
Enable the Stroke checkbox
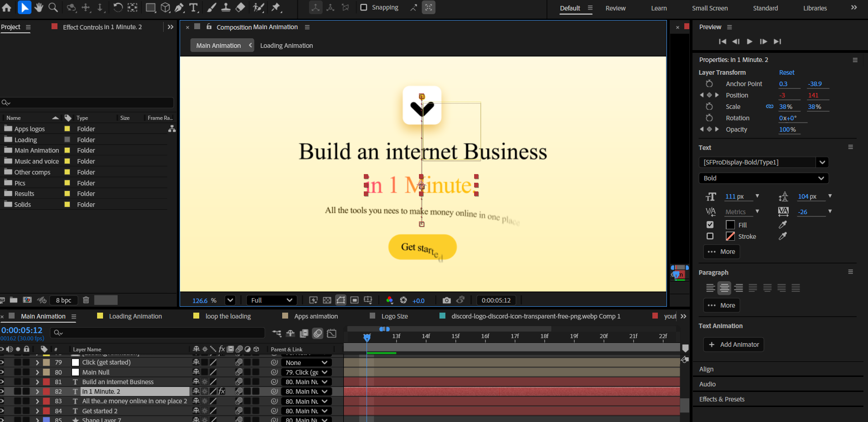click(x=710, y=236)
